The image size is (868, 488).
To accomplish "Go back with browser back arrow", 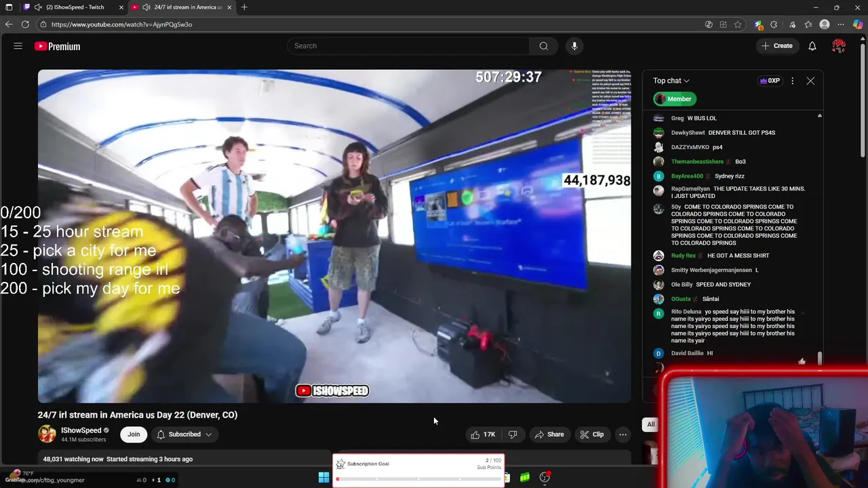I will (x=9, y=24).
